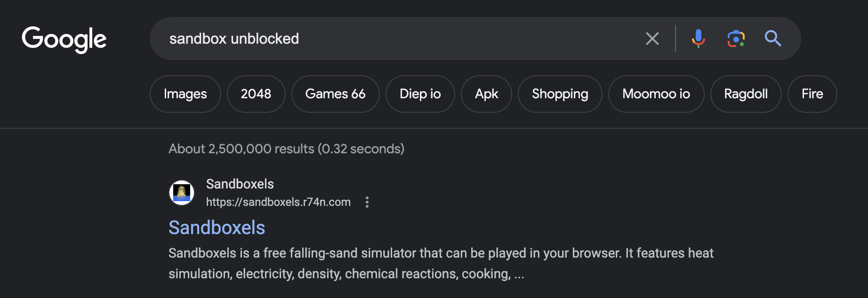Pick the Moomoo io filter chip
This screenshot has height=298, width=868.
[x=656, y=94]
